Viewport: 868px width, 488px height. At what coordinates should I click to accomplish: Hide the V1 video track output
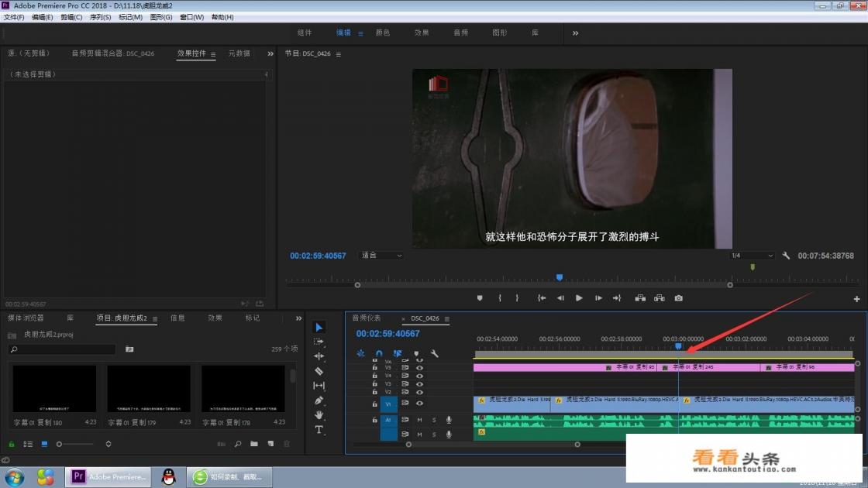point(419,403)
